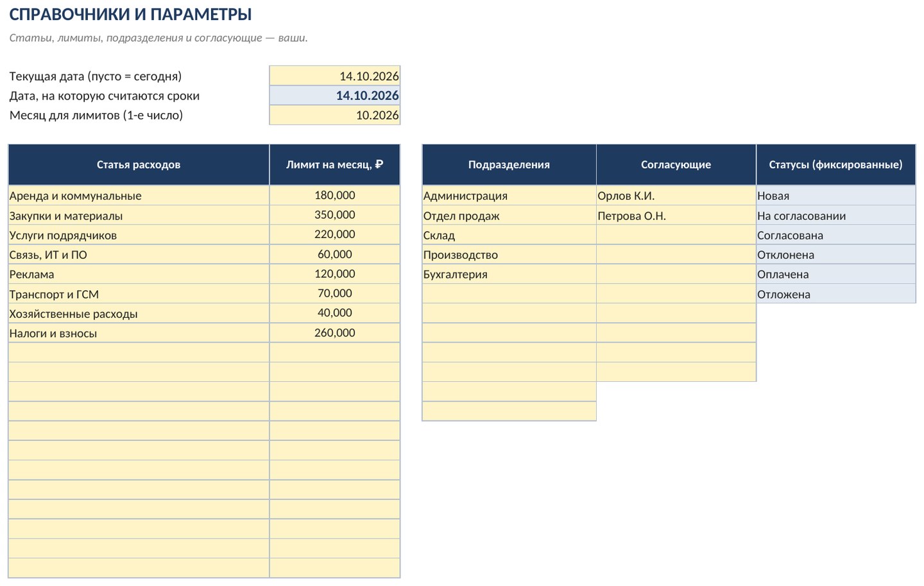The image size is (924, 586).
Task: Click the 'Отклонена' status cell
Action: click(836, 254)
